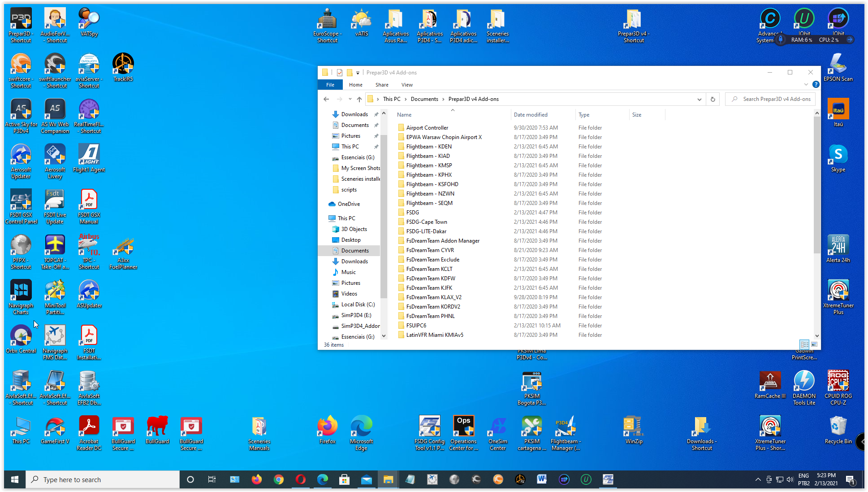Click the Refresh button in address bar
Screen dimensions: 868x492
tap(713, 99)
